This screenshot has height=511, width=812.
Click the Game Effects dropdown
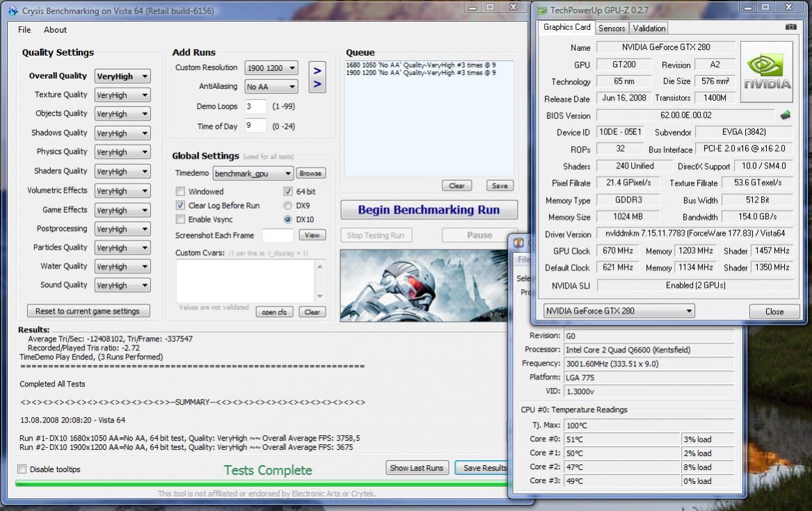click(122, 210)
